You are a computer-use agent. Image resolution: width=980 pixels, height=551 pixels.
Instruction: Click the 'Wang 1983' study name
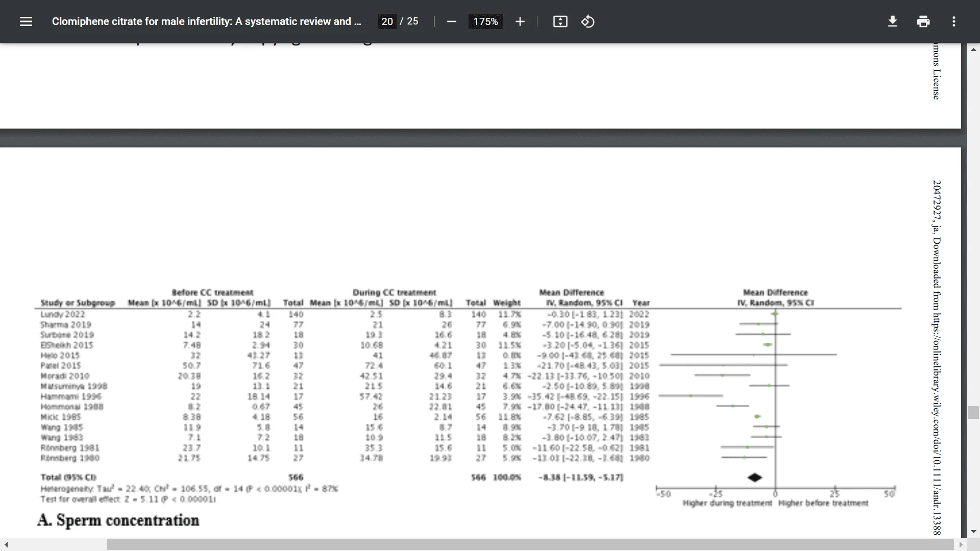coord(61,438)
